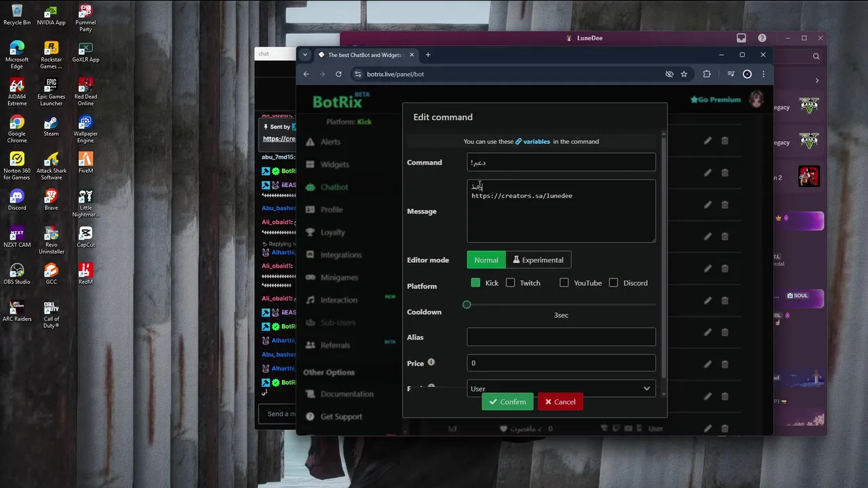Switch to Experimental editor mode
Screen dimensions: 868x488
pos(538,260)
